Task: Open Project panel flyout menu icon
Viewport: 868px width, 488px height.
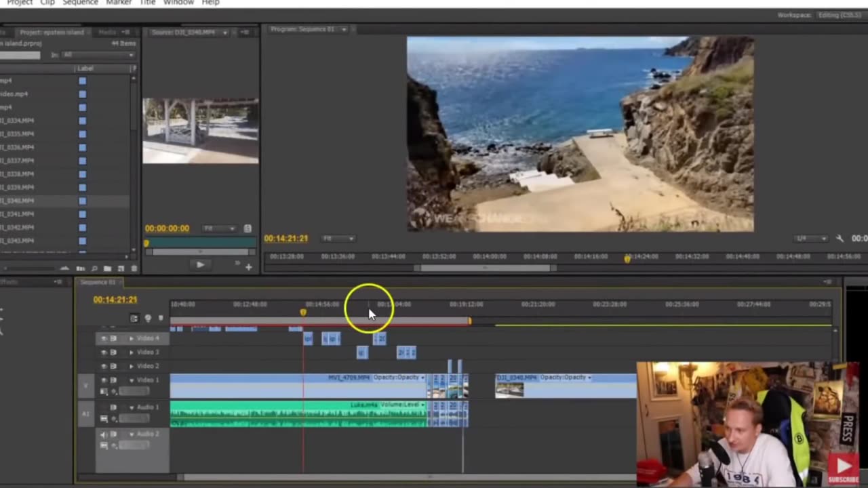Action: tap(125, 32)
